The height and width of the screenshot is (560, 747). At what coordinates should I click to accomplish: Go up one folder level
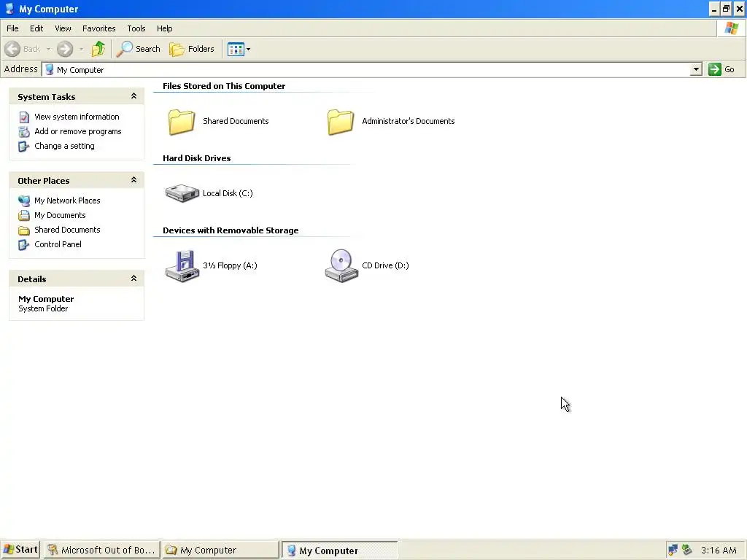click(x=98, y=49)
